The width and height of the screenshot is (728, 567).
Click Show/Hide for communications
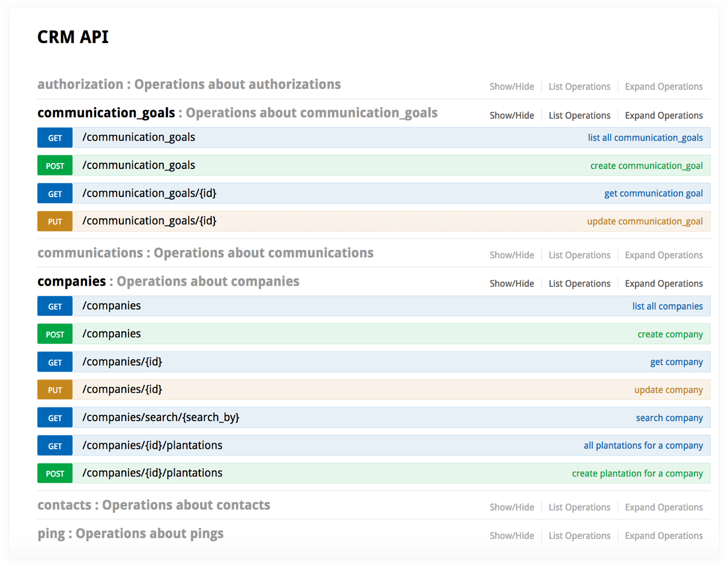point(512,255)
